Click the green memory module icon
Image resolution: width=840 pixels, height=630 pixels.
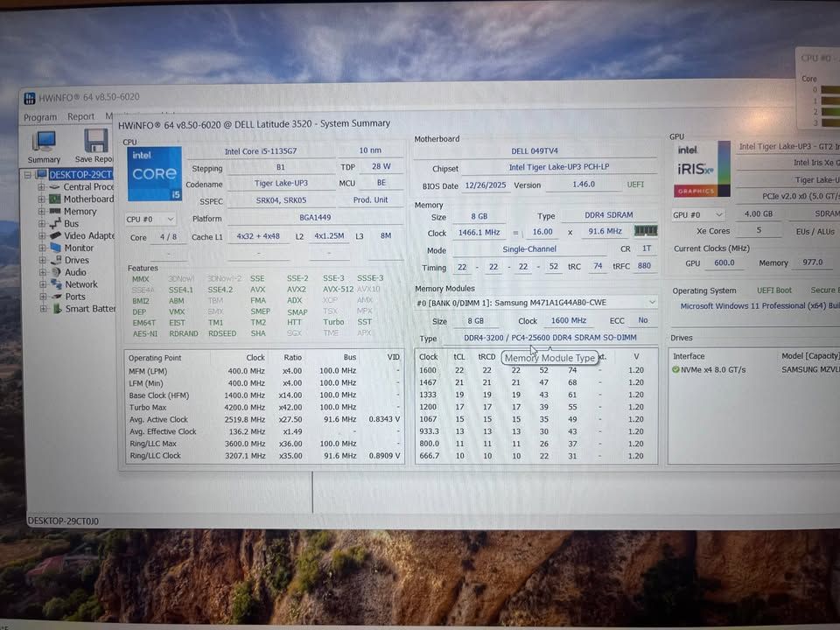pos(646,231)
